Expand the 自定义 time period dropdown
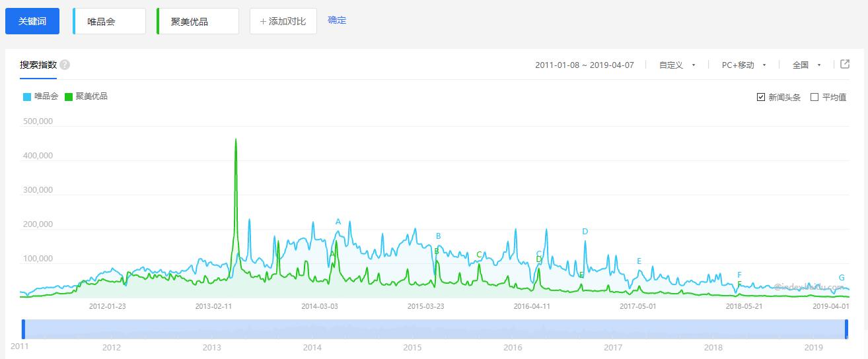The width and height of the screenshot is (868, 359). point(677,65)
